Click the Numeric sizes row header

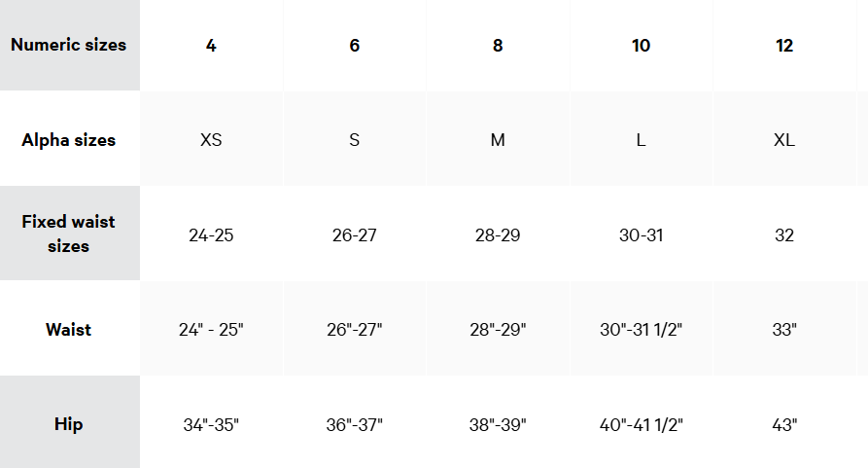(x=69, y=45)
